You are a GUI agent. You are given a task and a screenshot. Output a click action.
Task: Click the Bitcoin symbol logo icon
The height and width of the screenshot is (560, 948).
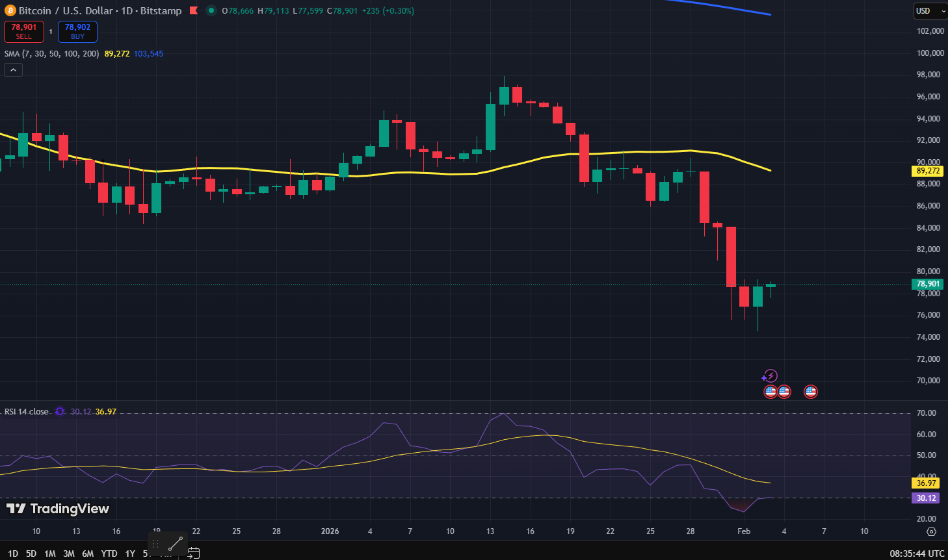[10, 10]
